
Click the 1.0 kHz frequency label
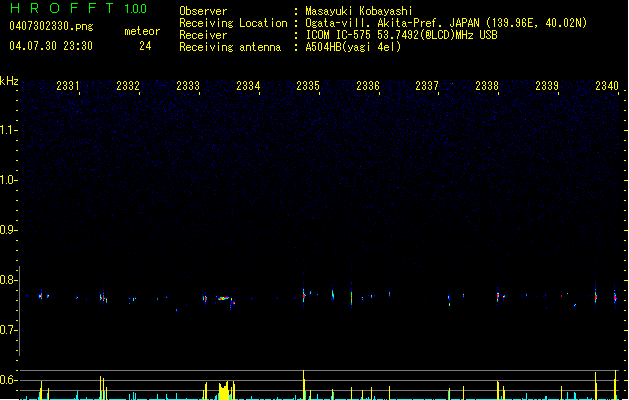[x=8, y=180]
